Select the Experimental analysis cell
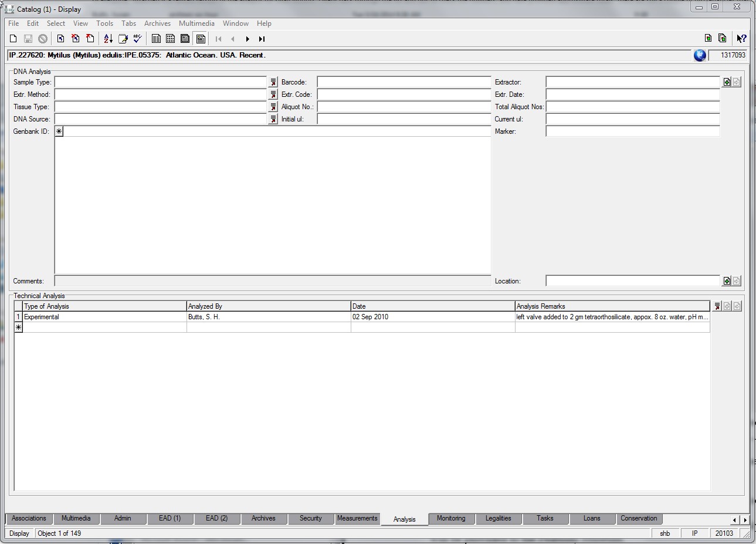 point(104,317)
